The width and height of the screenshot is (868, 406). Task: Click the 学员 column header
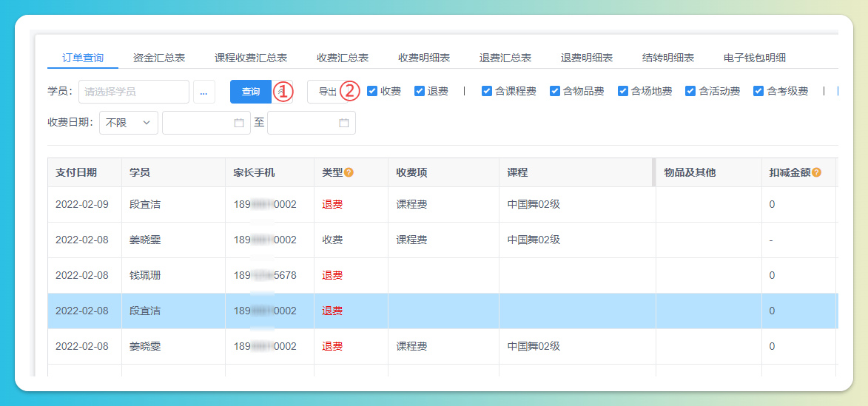(x=173, y=172)
